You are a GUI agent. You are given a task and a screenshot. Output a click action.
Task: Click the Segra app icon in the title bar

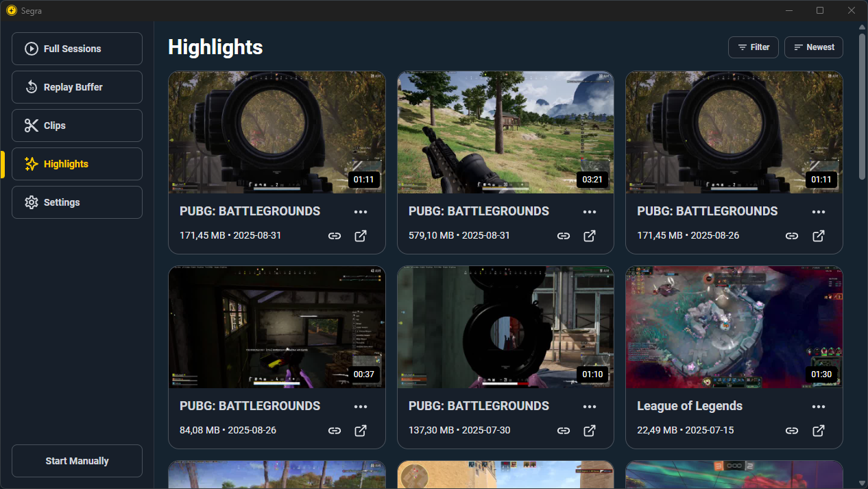[11, 10]
